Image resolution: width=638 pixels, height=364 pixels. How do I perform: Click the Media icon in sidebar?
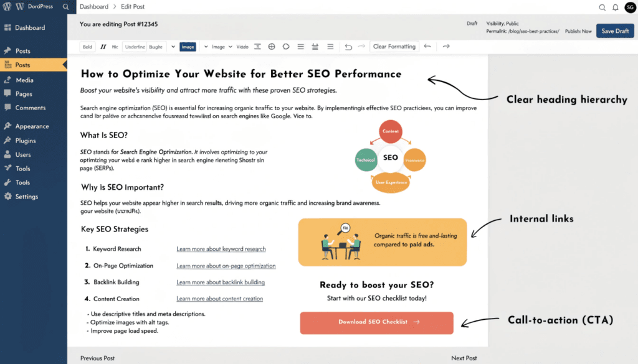point(7,80)
